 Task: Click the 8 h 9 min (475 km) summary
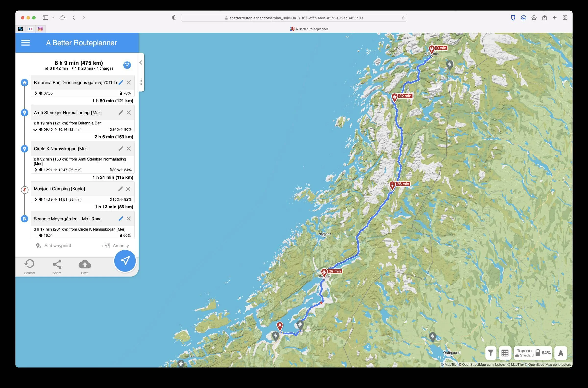[x=79, y=63]
